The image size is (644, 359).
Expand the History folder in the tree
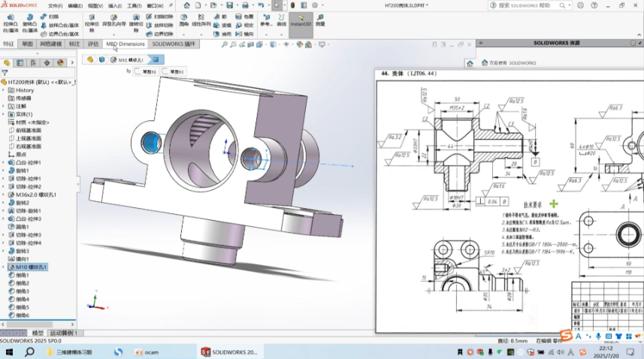[4, 90]
